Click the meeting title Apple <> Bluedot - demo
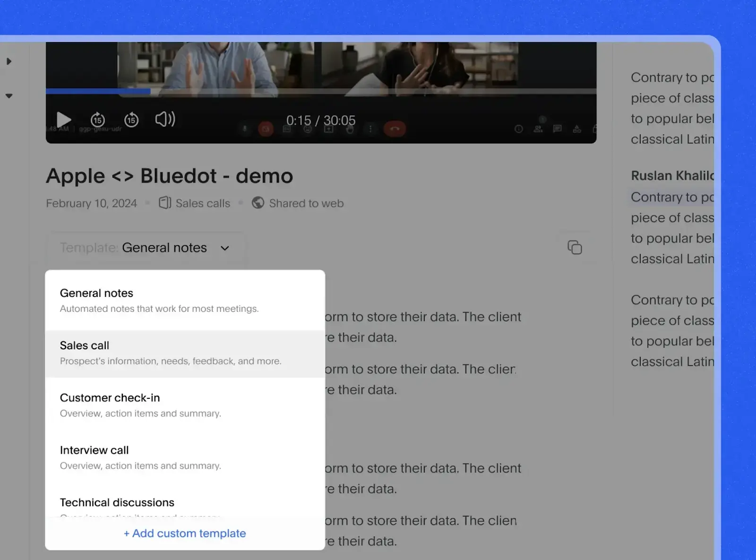Viewport: 756px width, 560px height. (169, 176)
